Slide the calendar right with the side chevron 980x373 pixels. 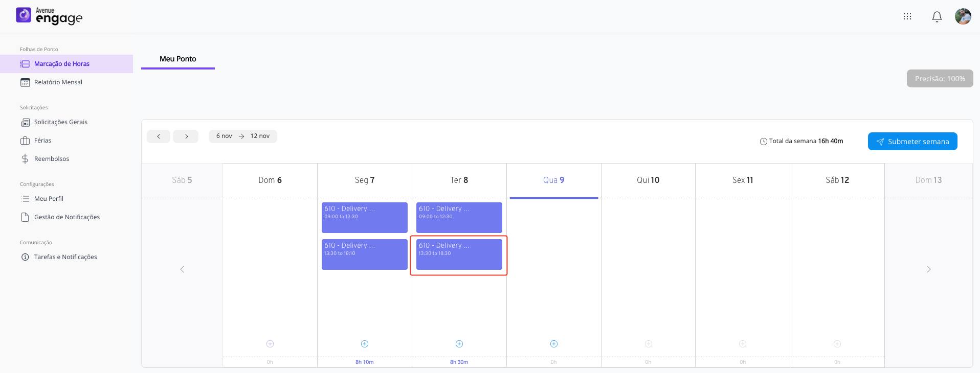(929, 269)
